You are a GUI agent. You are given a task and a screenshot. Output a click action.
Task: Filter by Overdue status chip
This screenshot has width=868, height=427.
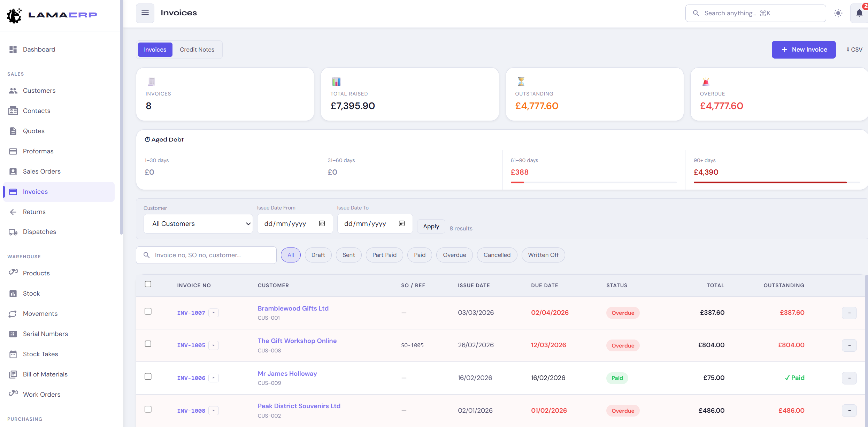[454, 255]
